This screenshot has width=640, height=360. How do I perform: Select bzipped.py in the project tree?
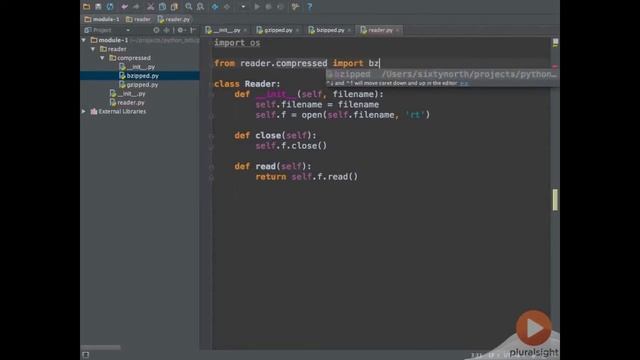[x=139, y=76]
